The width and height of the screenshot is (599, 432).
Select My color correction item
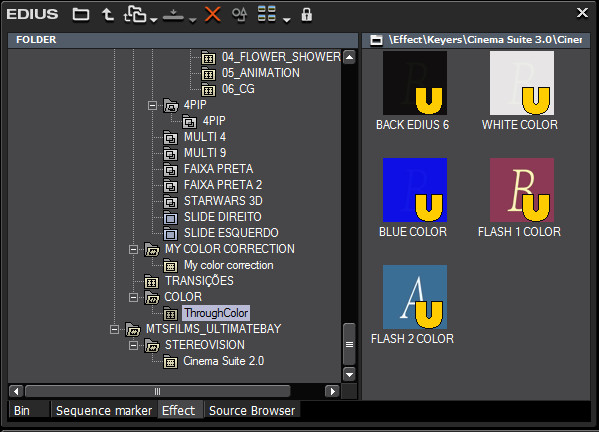tap(228, 265)
